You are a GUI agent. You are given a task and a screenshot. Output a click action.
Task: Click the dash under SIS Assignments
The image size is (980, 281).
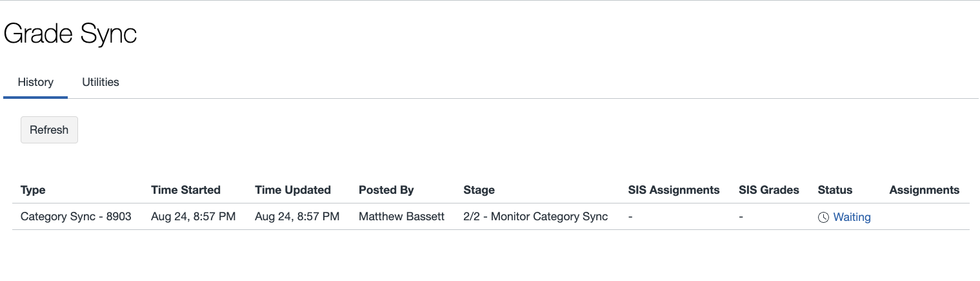pos(630,217)
